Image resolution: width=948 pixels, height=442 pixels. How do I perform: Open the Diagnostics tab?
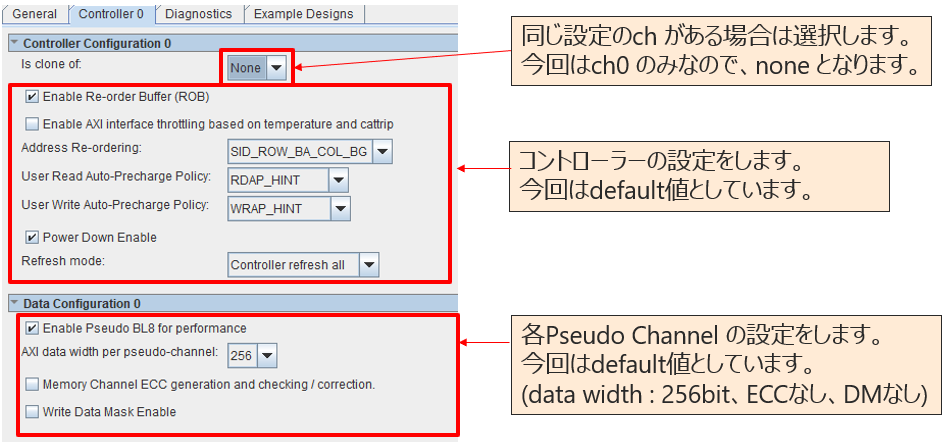(x=198, y=14)
